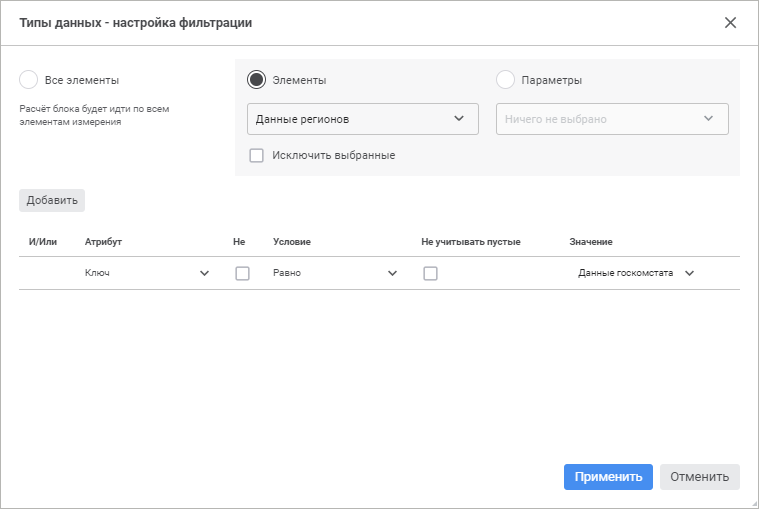Screen dimensions: 759x509
Task: Close the filter settings dialog
Action: (x=730, y=22)
